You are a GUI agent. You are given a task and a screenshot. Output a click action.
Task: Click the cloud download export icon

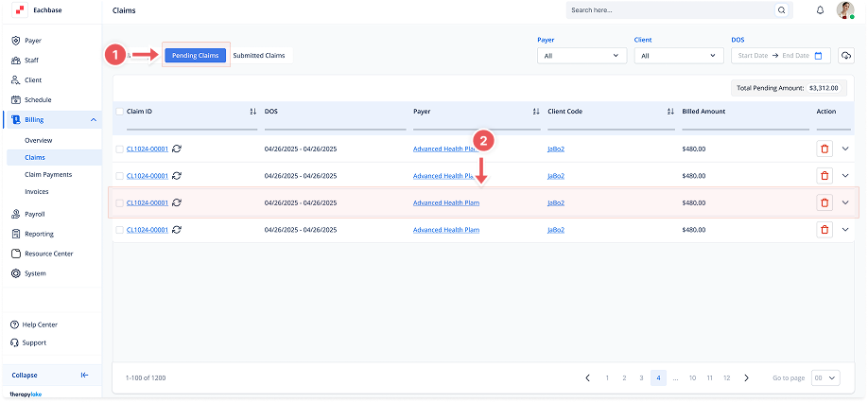[x=846, y=56]
